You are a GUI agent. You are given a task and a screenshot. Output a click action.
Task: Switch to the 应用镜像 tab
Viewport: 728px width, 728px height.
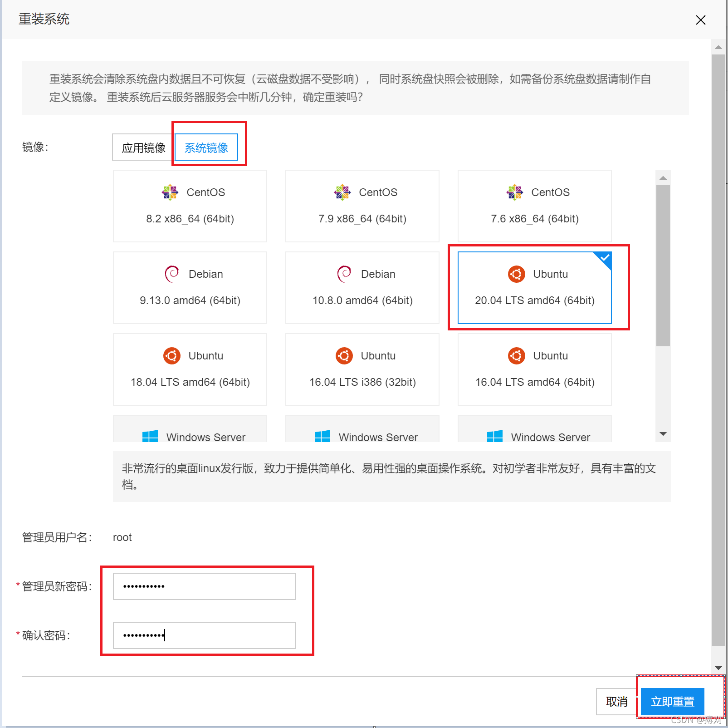(x=143, y=148)
